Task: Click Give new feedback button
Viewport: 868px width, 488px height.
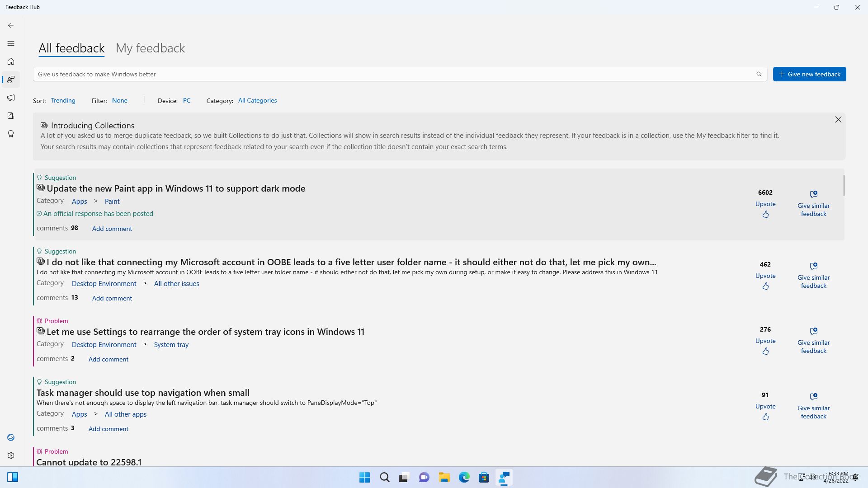Action: [809, 74]
